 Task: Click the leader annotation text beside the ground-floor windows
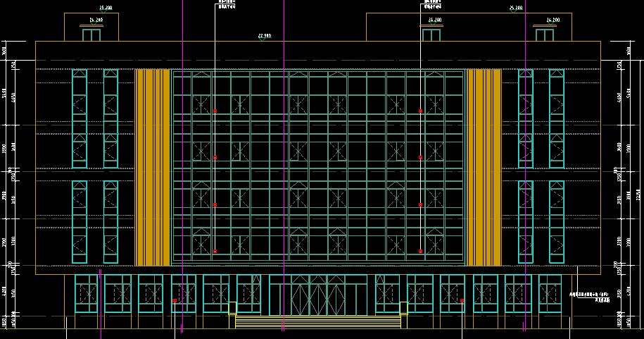589,297
